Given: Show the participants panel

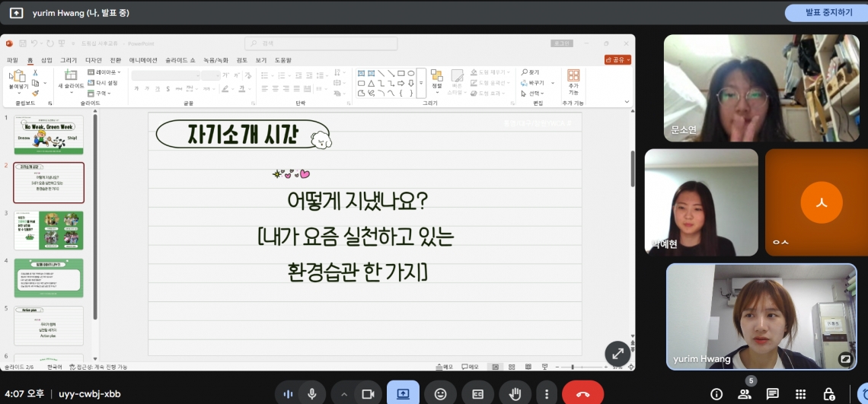Looking at the screenshot, I should (x=745, y=394).
